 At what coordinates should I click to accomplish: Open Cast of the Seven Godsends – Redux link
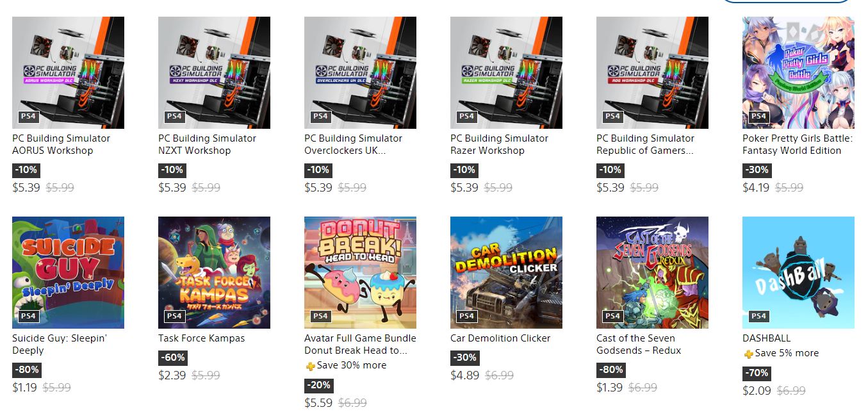point(639,344)
